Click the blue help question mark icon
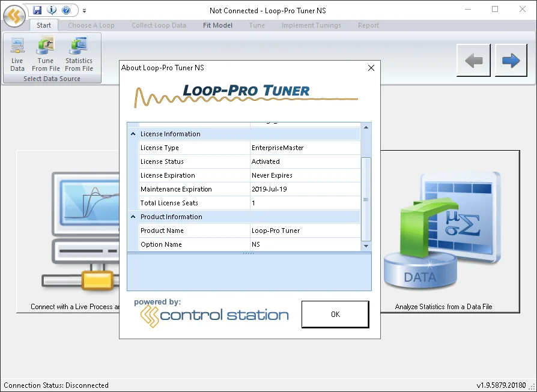This screenshot has width=537, height=392. [65, 10]
